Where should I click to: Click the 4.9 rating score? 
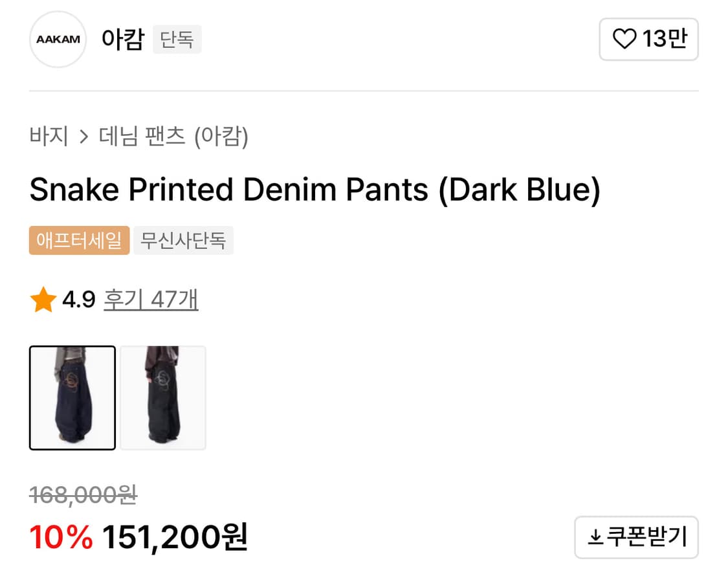79,300
